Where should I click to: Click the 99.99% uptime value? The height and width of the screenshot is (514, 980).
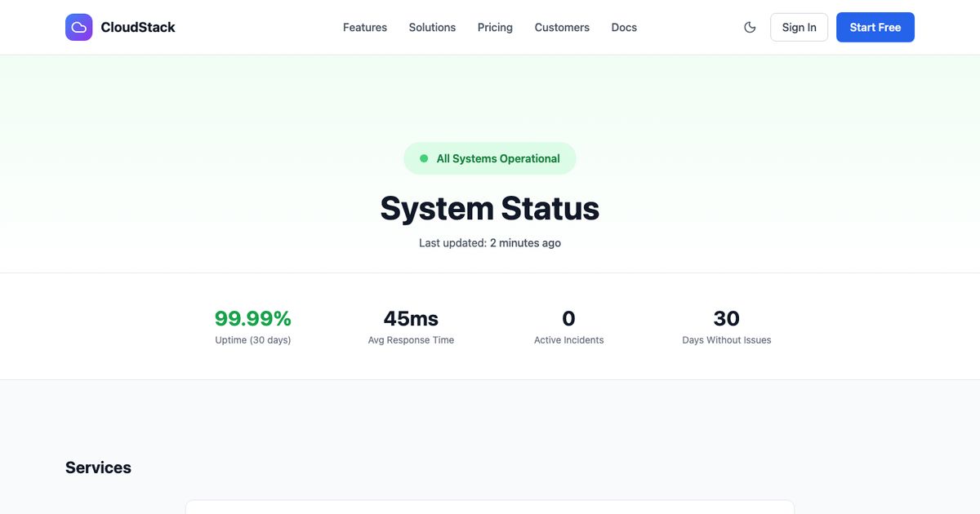click(x=253, y=318)
